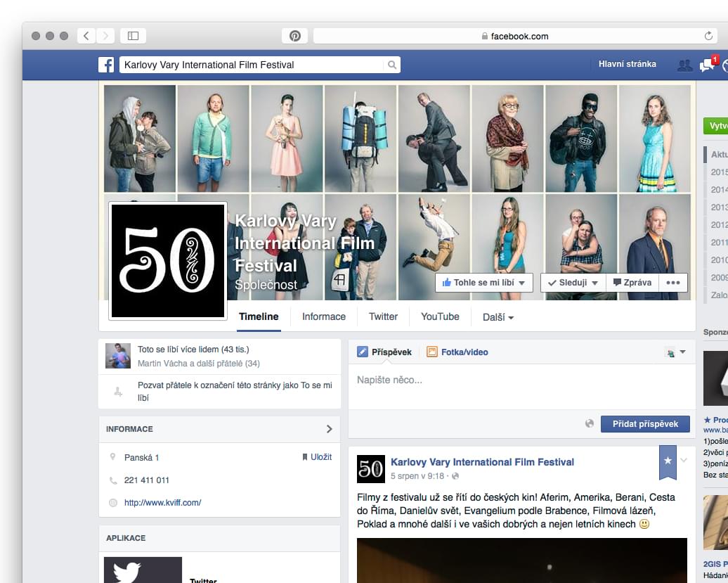Reload the page via refresh icon
This screenshot has width=728, height=583.
(708, 36)
